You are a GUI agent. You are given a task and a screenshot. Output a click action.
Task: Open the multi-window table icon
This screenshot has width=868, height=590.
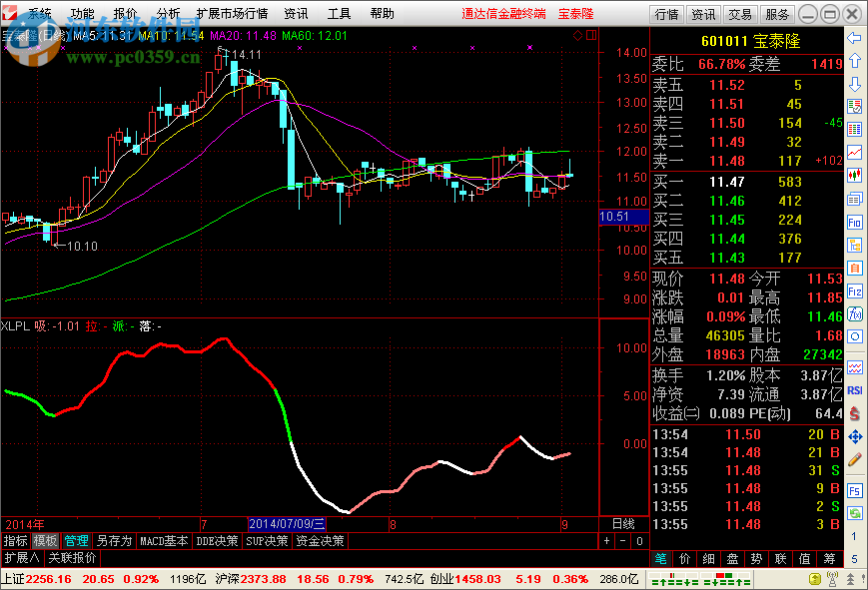click(x=854, y=199)
